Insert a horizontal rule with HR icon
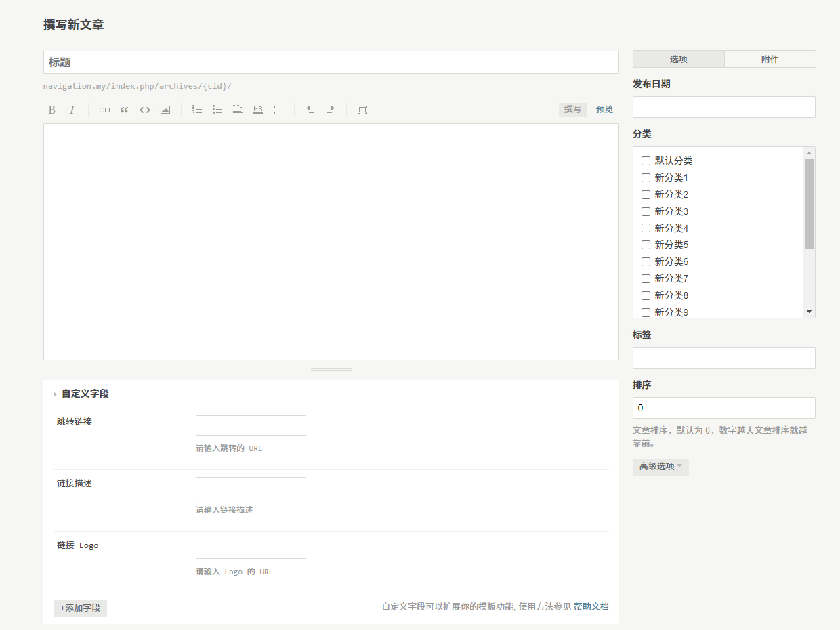Image resolution: width=840 pixels, height=630 pixels. point(258,110)
